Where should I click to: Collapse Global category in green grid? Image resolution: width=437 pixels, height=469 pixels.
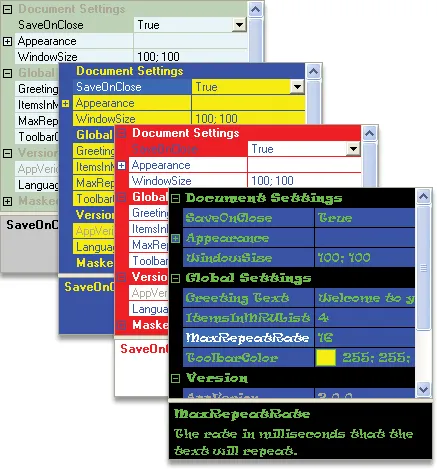7,73
